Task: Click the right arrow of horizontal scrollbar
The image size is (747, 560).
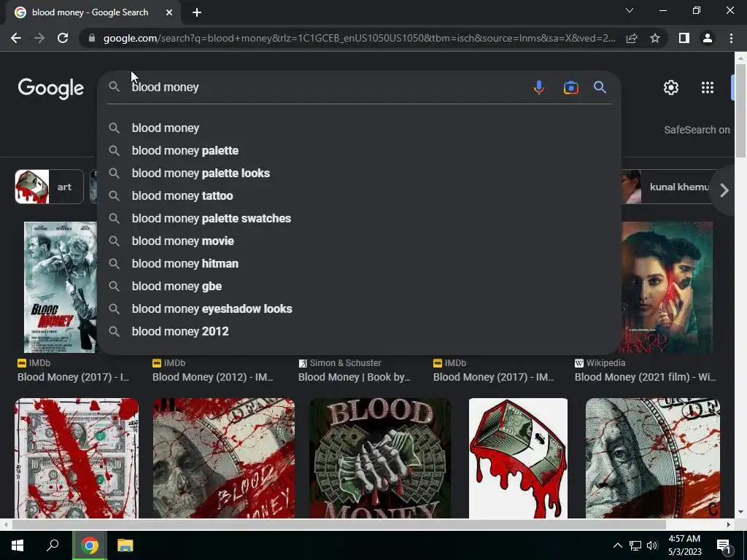Action: click(x=729, y=524)
